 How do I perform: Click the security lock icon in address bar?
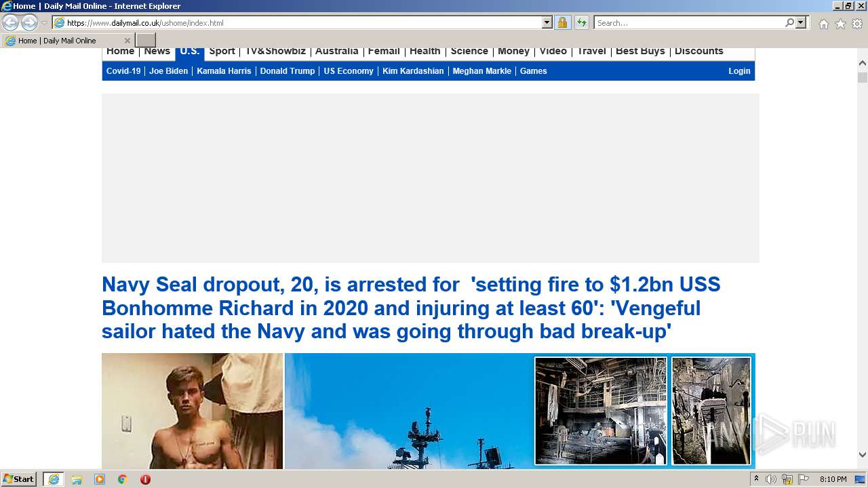pos(562,23)
